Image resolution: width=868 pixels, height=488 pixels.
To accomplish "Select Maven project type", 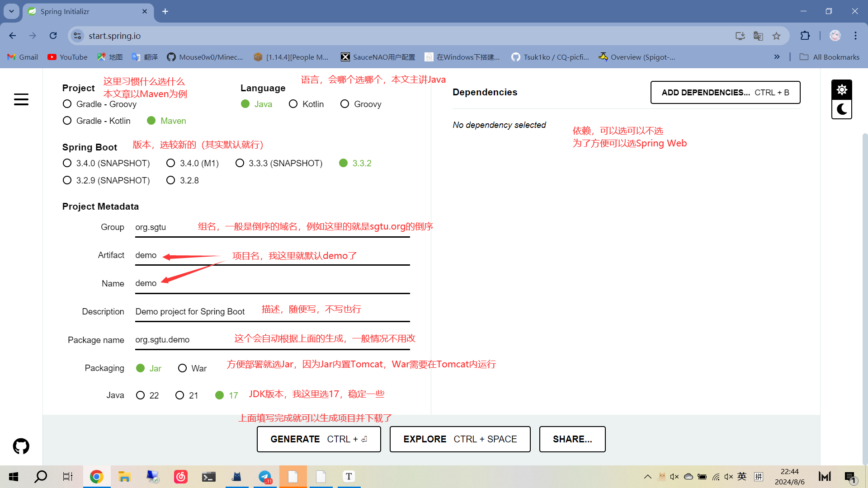I will click(166, 121).
